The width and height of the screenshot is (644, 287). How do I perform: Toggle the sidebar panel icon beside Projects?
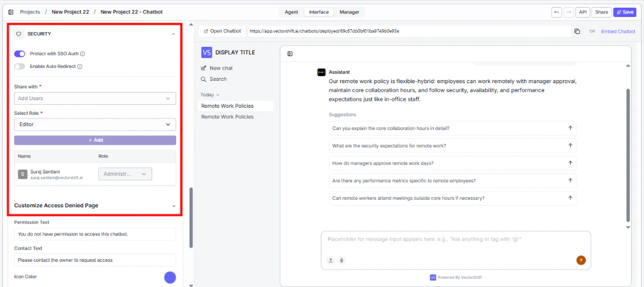pyautogui.click(x=11, y=12)
